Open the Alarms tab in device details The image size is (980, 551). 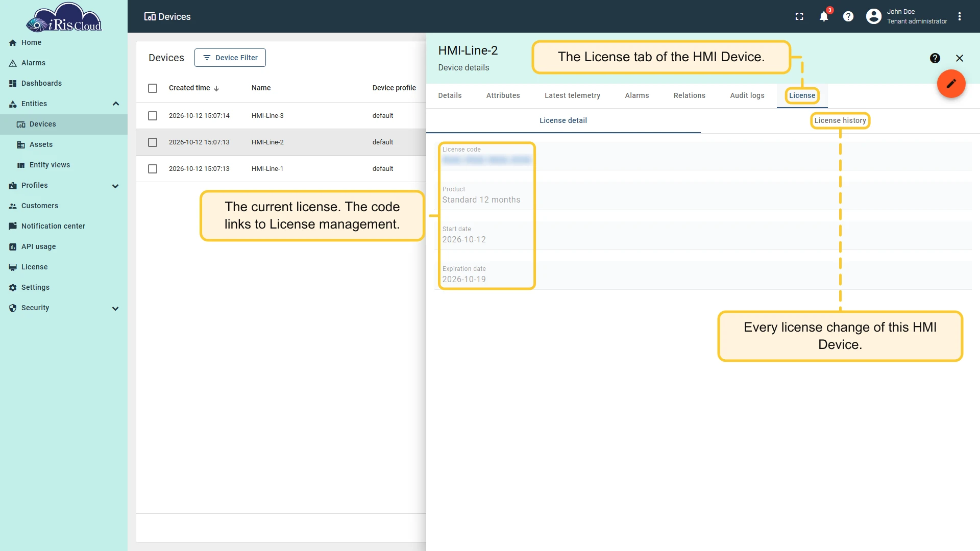(x=637, y=95)
